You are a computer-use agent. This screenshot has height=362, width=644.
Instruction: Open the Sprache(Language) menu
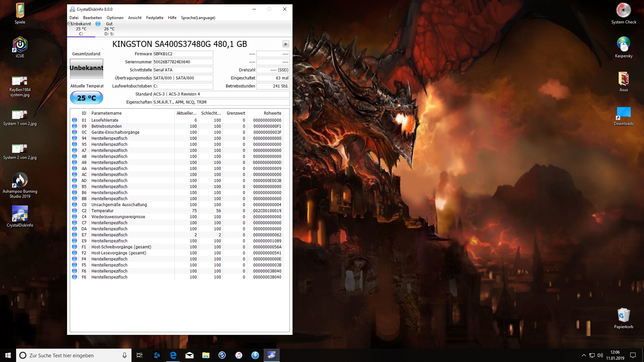[x=198, y=18]
